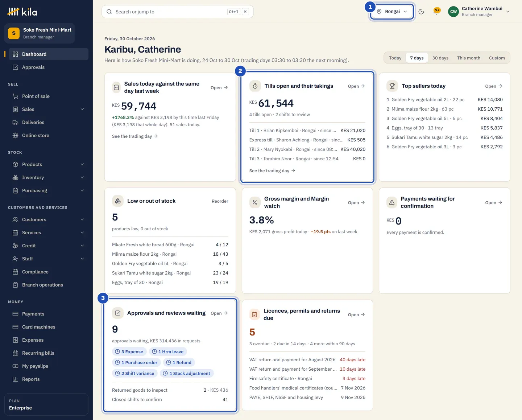Image resolution: width=522 pixels, height=420 pixels.
Task: Click the 1 Stock adjustment chip
Action: coord(187,373)
